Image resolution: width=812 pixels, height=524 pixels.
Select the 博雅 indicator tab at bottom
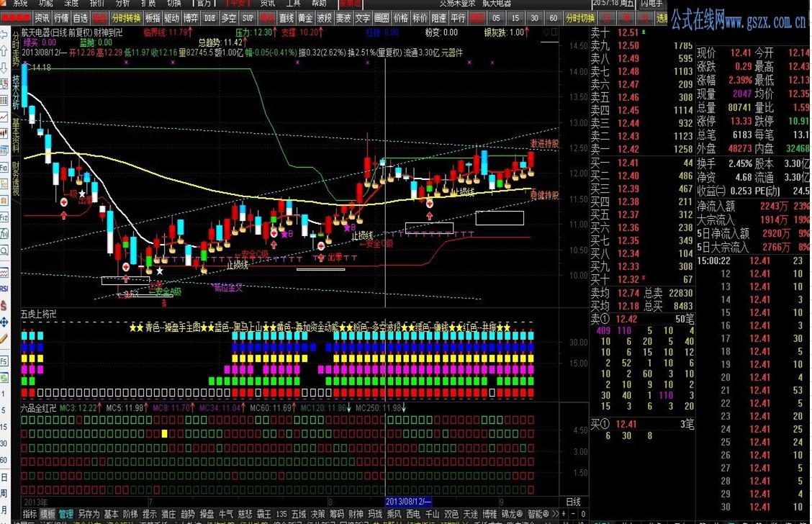[490, 514]
